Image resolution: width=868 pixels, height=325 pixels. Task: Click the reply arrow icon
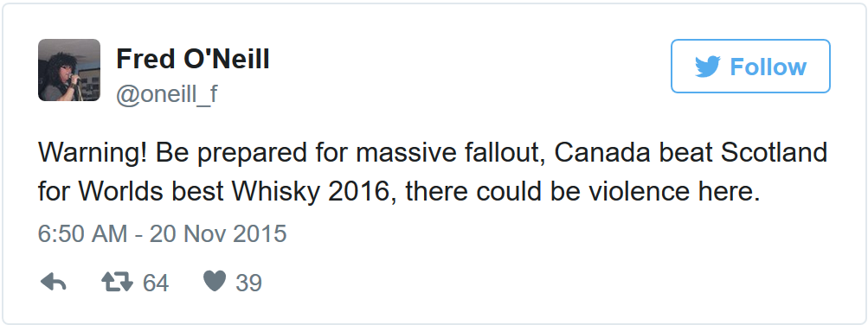(x=54, y=283)
